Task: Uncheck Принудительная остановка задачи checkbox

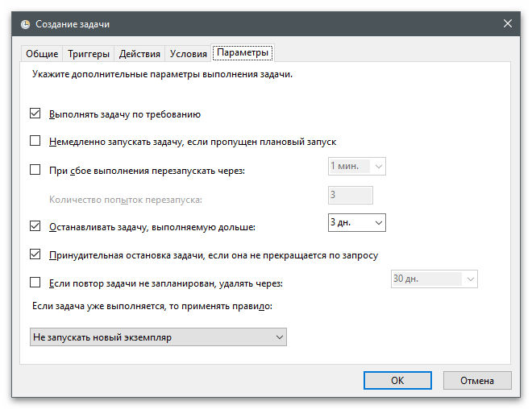Action: (x=35, y=254)
